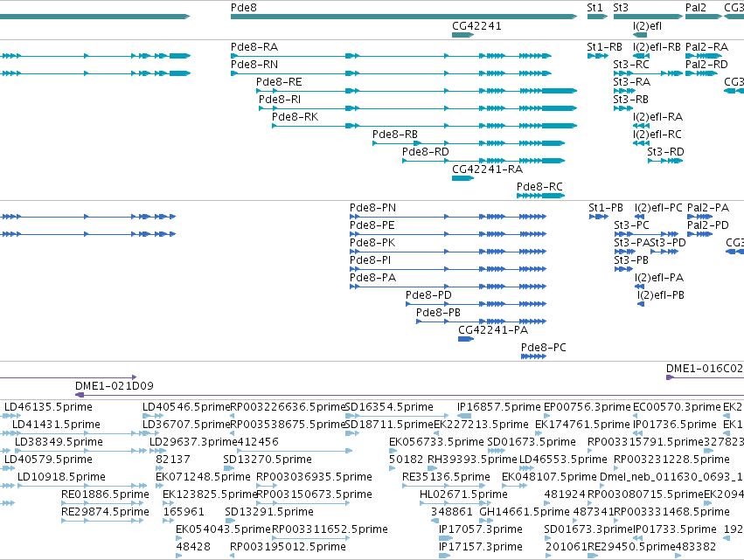744x560 pixels.
Task: Click transcript l(2)efl-RA
Action: (x=641, y=126)
